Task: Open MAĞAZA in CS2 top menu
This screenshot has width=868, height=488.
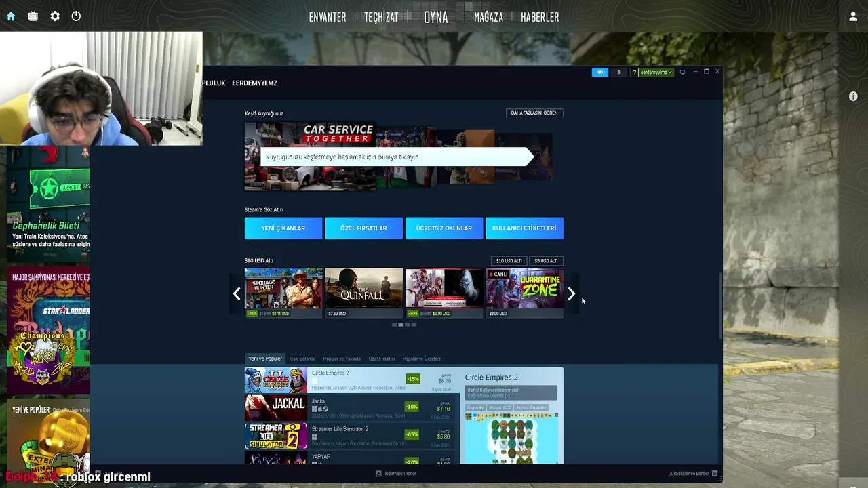Action: click(x=488, y=17)
